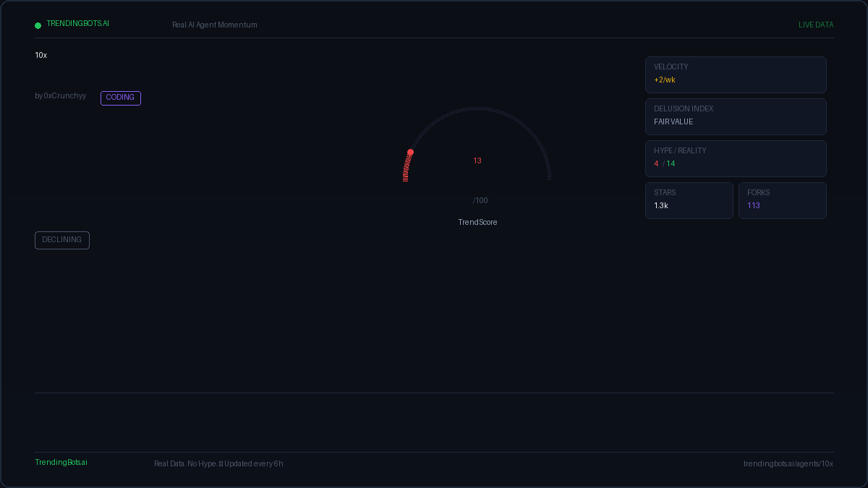
Task: Click the CODING category tag
Action: tap(121, 98)
